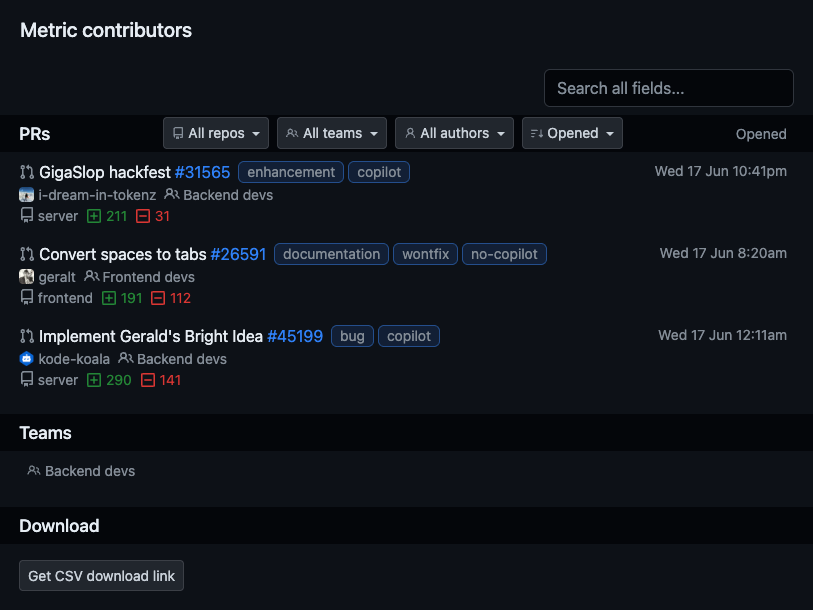Click author name kode-koala
Screen dimensions: 813x610
74,359
